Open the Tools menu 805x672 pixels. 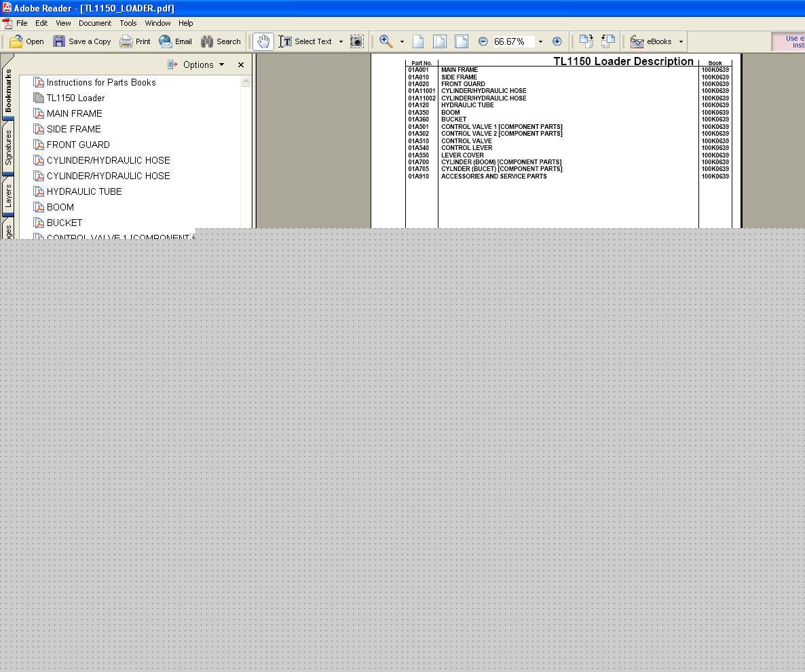pyautogui.click(x=128, y=23)
